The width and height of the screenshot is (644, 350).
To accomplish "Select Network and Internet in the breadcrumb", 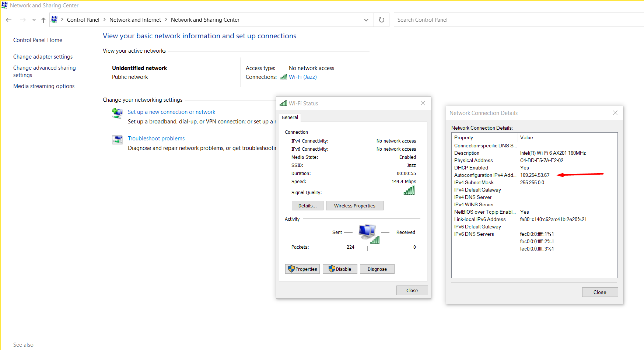I will 135,20.
